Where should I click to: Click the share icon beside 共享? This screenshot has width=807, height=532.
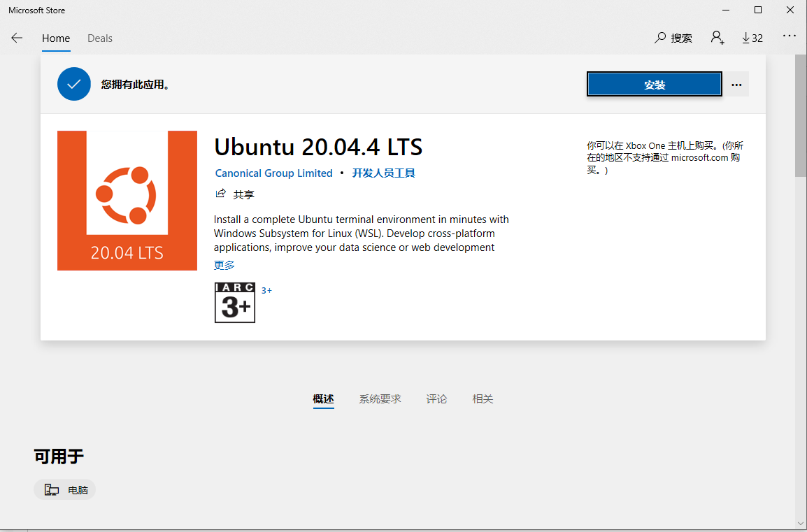tap(221, 194)
